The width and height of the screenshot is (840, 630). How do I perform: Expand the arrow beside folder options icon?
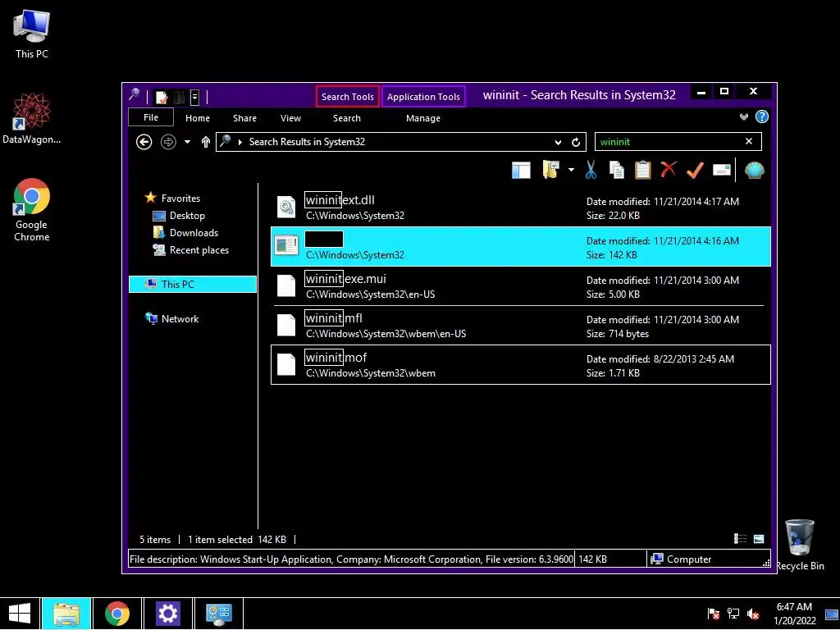click(x=571, y=170)
